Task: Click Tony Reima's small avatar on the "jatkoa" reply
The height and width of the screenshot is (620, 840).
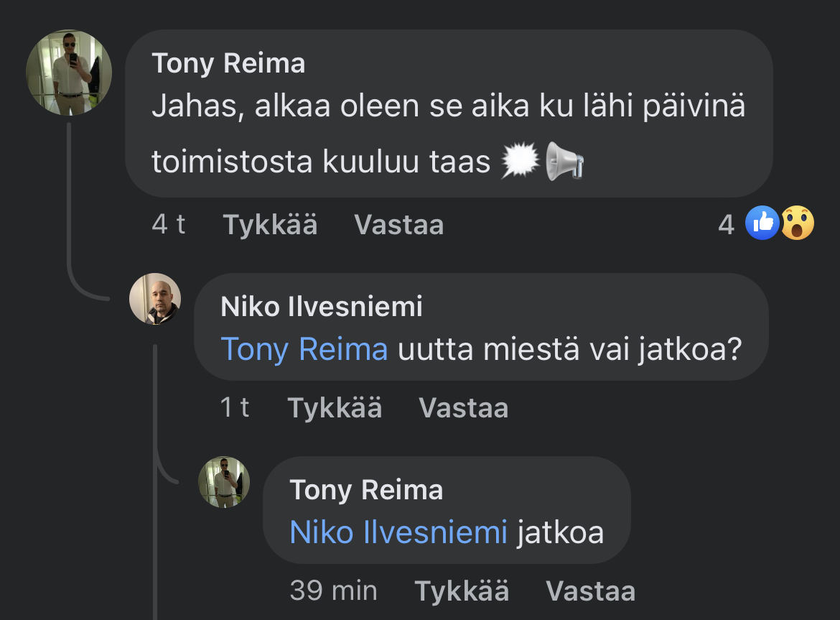Action: coord(224,482)
